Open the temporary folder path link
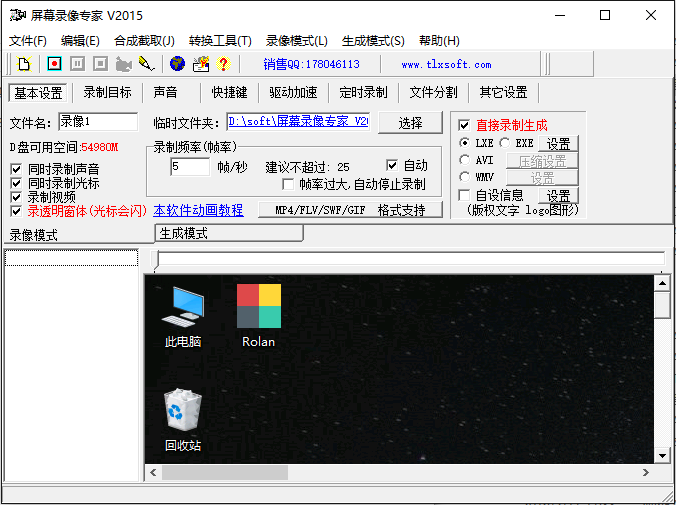Image resolution: width=676 pixels, height=505 pixels. pos(298,122)
